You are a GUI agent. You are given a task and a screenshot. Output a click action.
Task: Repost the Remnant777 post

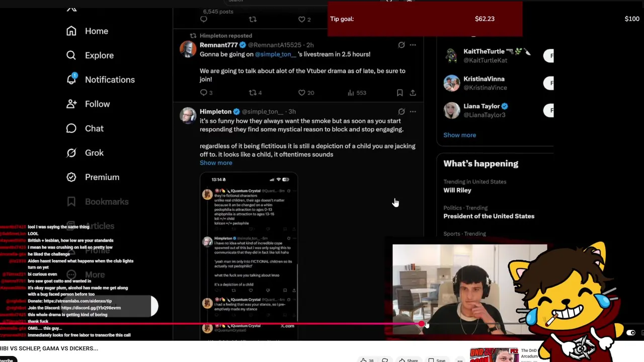tap(253, 93)
